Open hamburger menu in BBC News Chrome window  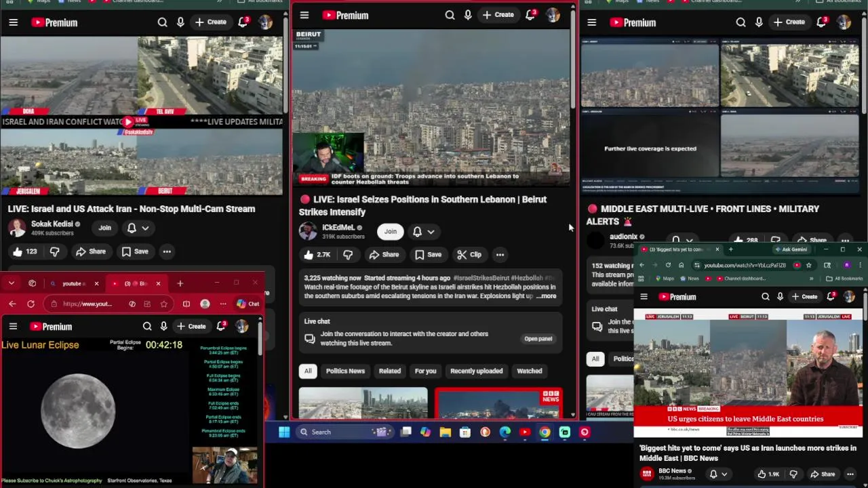644,296
